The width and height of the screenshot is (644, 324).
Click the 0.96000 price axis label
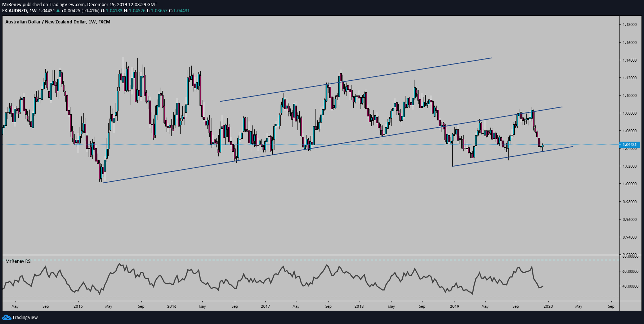[630, 219]
